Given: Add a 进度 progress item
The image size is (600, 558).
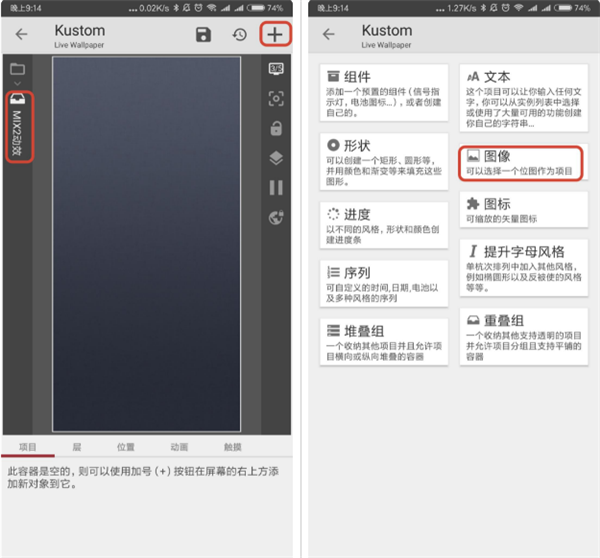Looking at the screenshot, I should 384,225.
